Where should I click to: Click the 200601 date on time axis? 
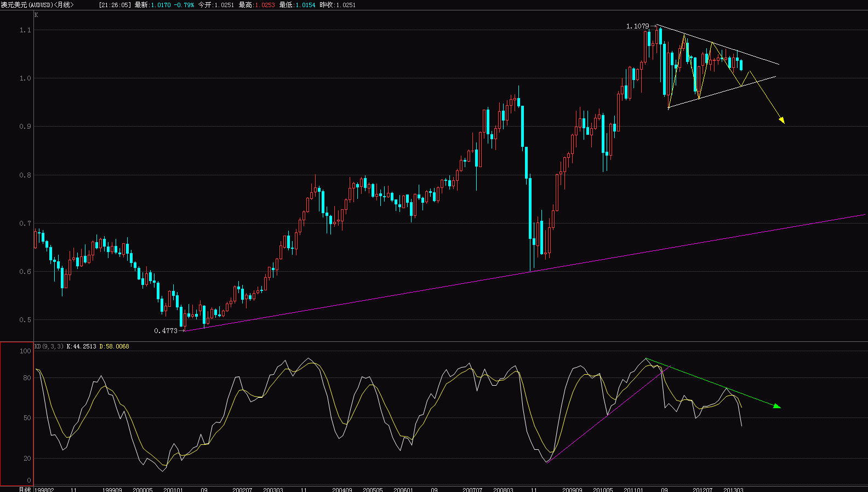pyautogui.click(x=403, y=489)
